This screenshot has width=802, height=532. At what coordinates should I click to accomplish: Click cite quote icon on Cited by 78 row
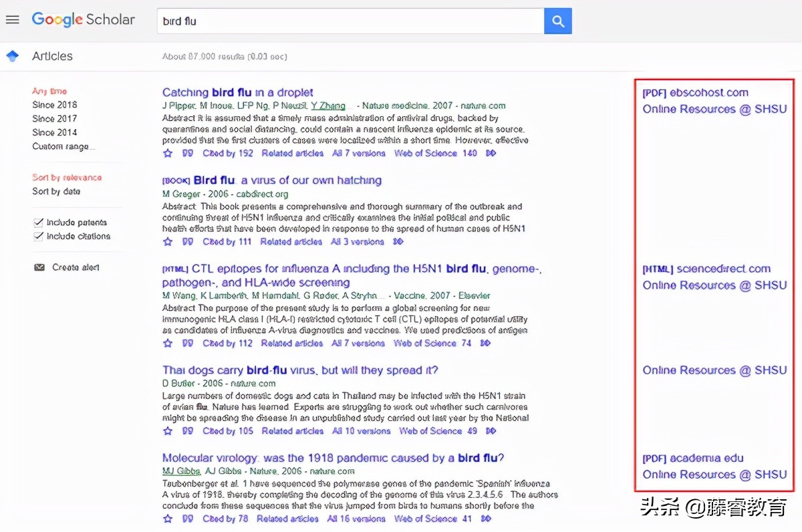click(188, 519)
